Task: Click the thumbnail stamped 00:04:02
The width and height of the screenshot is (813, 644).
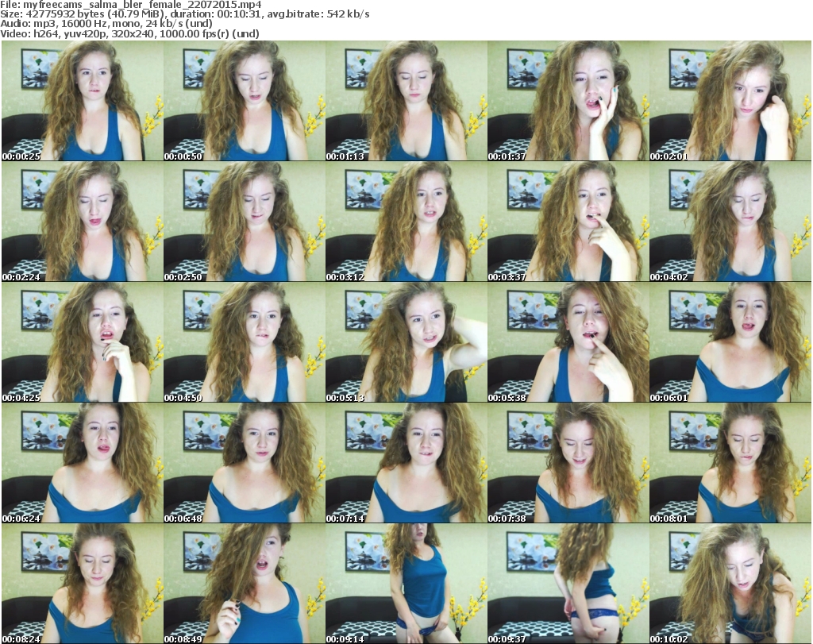Action: pyautogui.click(x=730, y=222)
